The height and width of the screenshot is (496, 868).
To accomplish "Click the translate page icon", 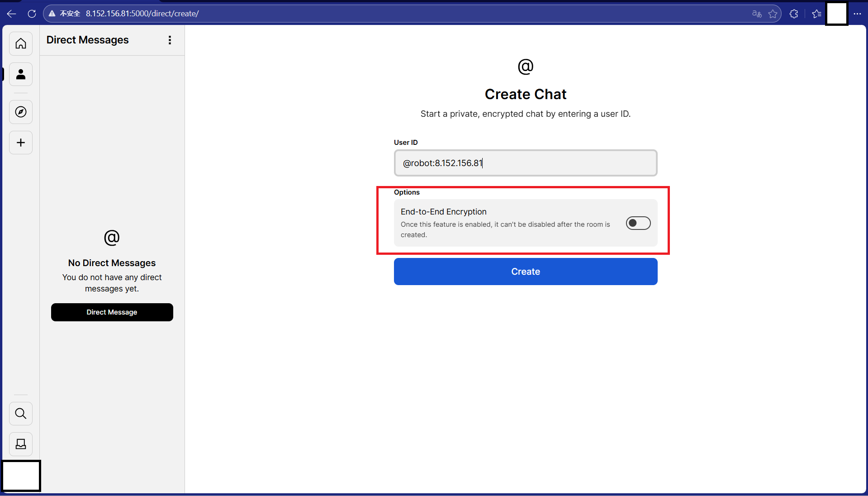I will pyautogui.click(x=757, y=14).
